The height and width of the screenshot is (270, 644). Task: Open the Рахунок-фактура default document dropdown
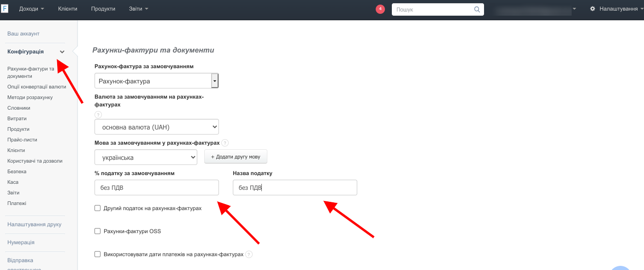pyautogui.click(x=157, y=81)
